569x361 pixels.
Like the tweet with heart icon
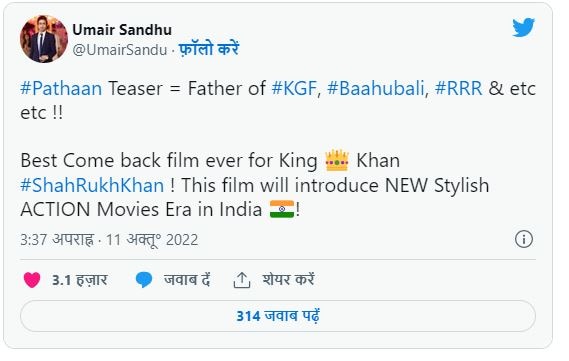[x=32, y=280]
